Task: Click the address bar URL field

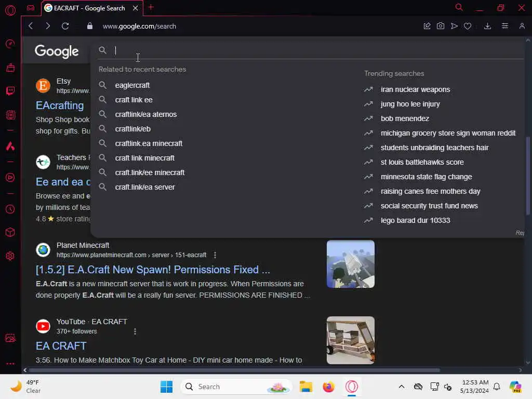Action: coord(139,26)
